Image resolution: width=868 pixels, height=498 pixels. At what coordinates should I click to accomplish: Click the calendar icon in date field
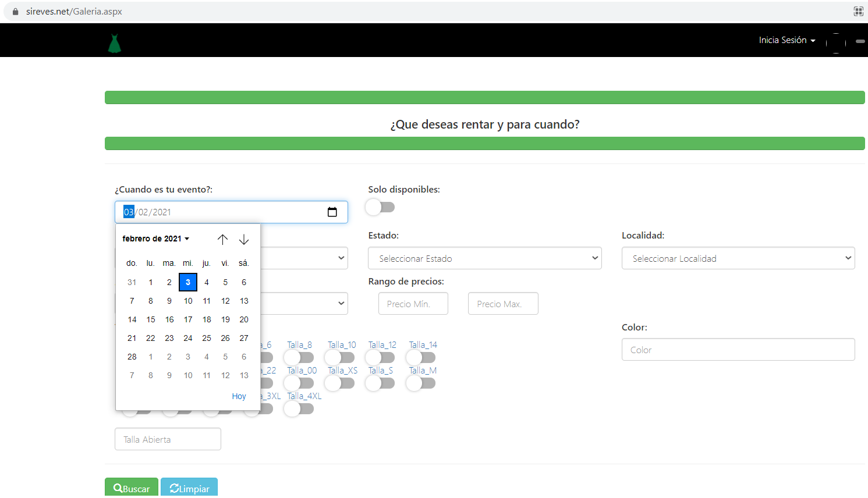click(332, 212)
